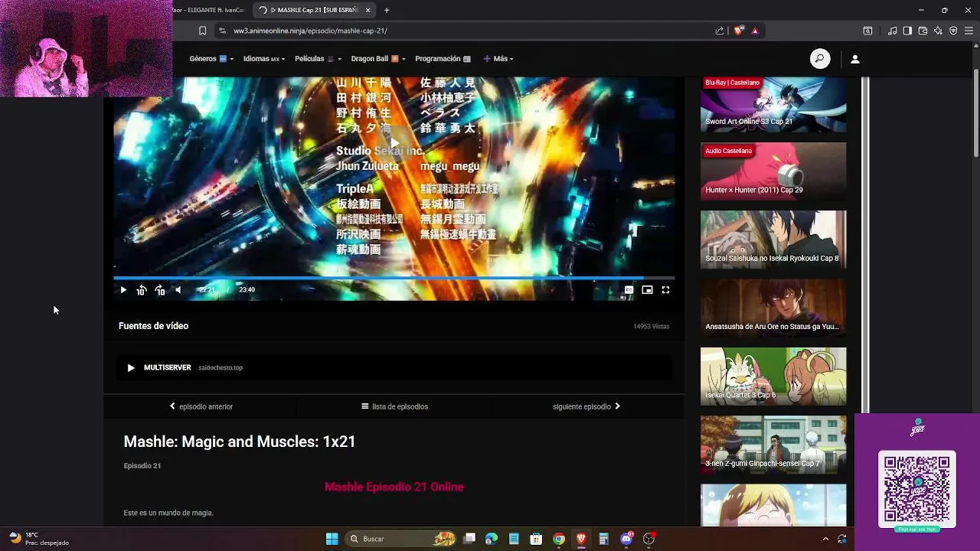Open Brave VPN shield icon
The width and height of the screenshot is (980, 551).
click(953, 31)
